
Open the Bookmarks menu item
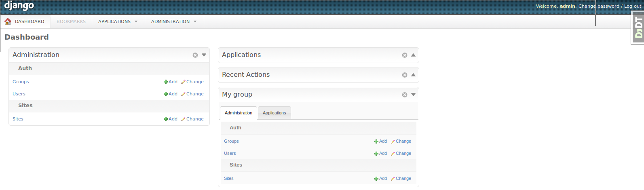71,21
